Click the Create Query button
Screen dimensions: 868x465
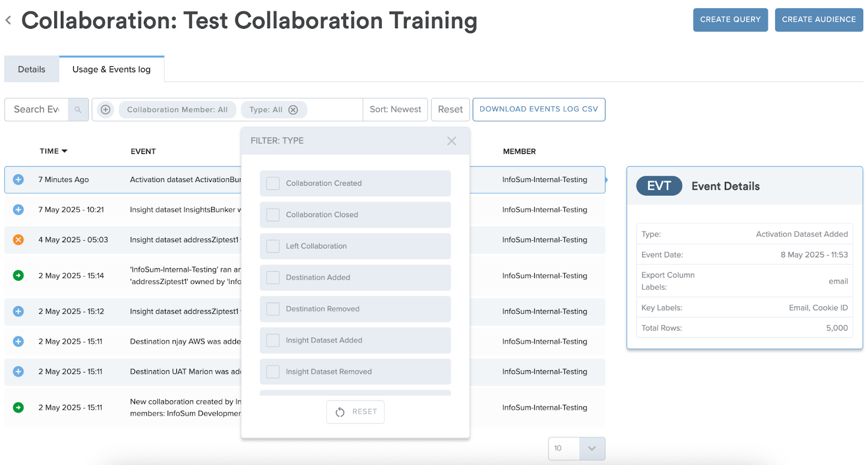tap(730, 20)
